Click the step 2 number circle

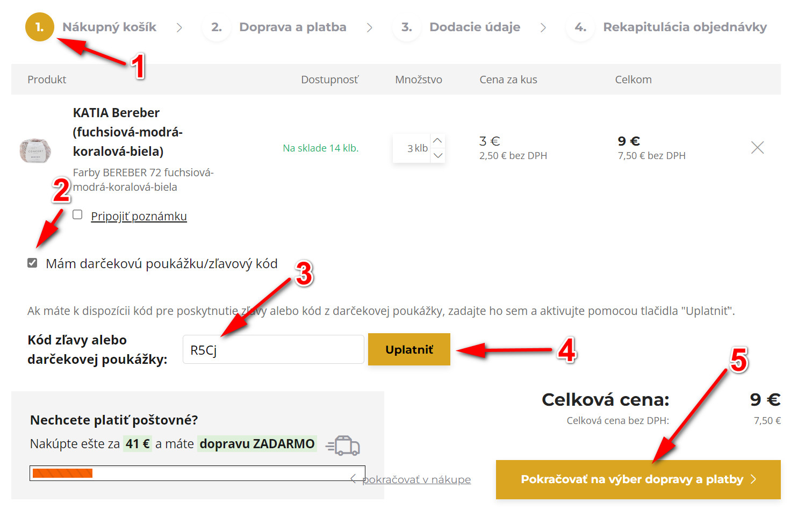point(216,27)
